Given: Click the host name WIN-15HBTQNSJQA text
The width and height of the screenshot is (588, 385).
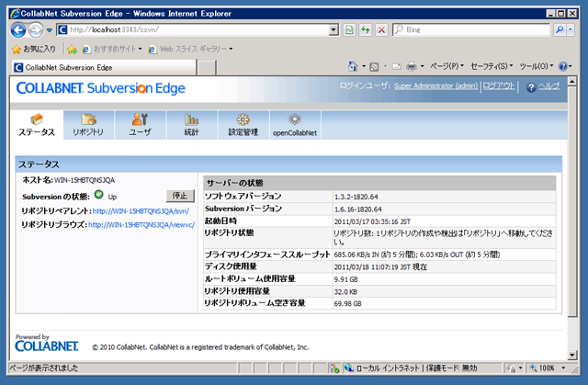Looking at the screenshot, I should (x=85, y=180).
